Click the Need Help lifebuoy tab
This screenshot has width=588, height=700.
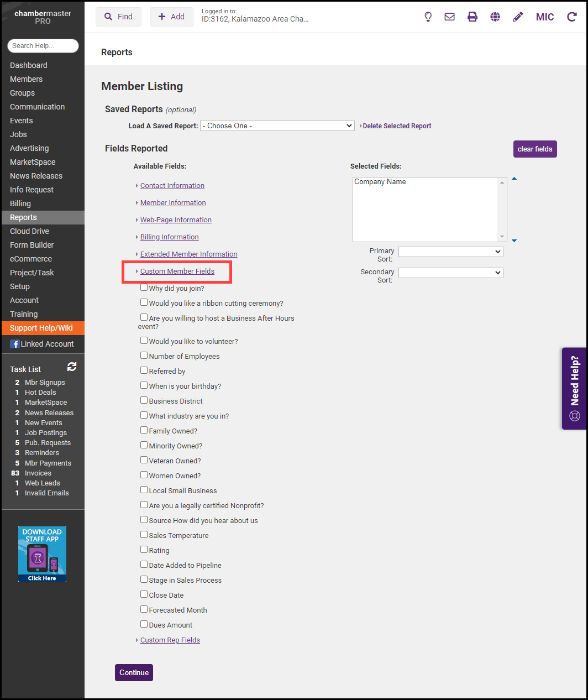coord(575,389)
